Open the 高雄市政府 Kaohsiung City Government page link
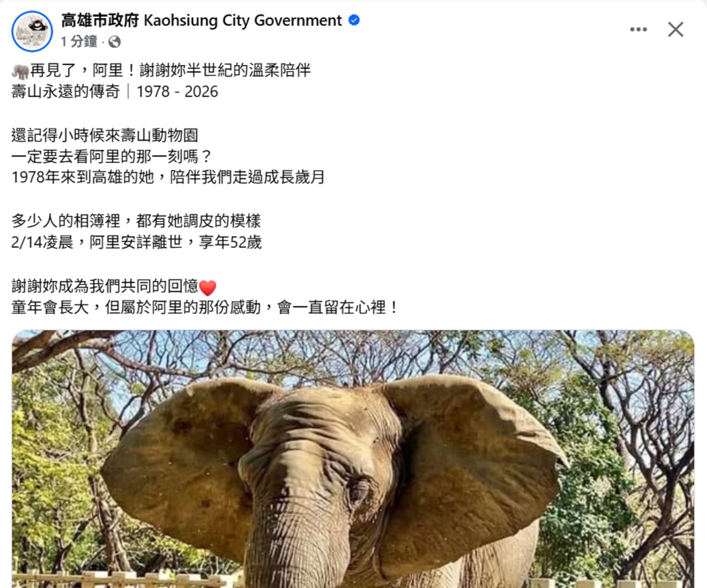707x588 pixels. pyautogui.click(x=202, y=20)
